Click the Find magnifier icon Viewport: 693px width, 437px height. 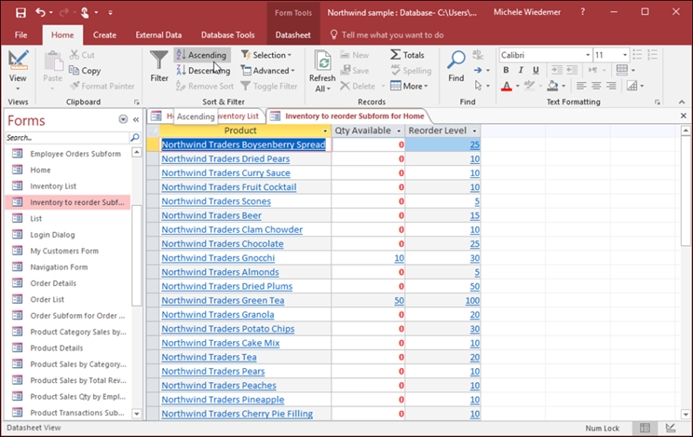[x=456, y=60]
